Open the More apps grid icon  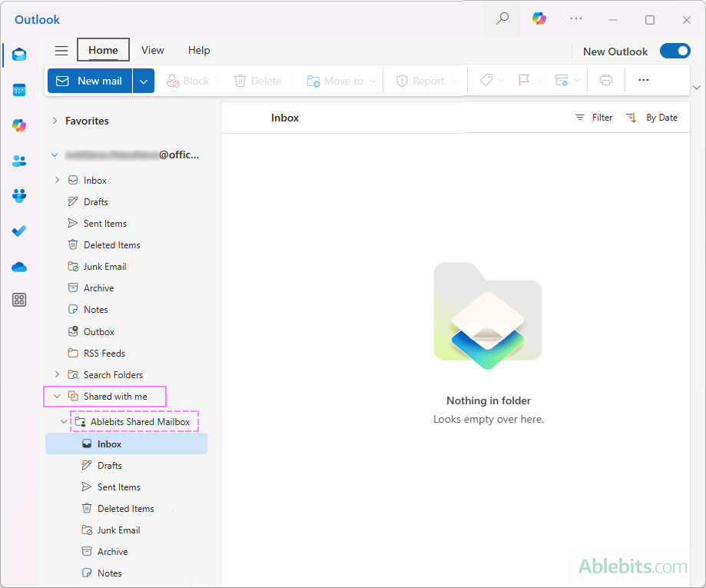19,300
